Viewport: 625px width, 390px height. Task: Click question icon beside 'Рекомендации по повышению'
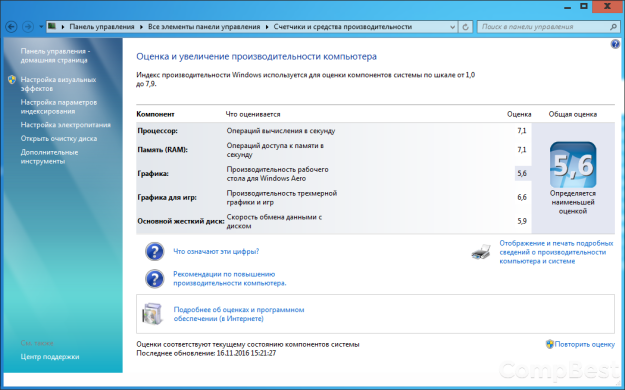pyautogui.click(x=154, y=279)
